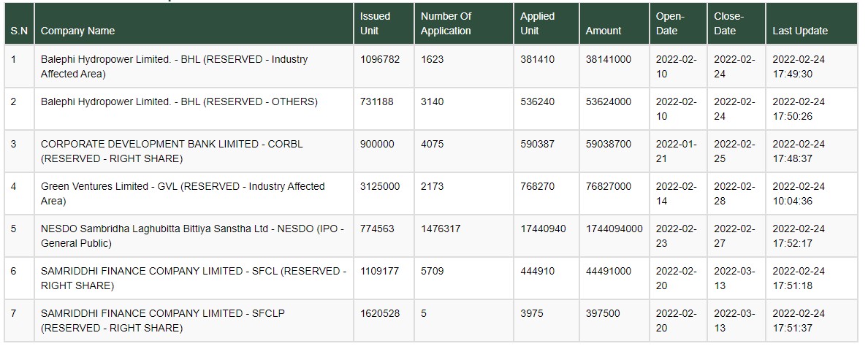This screenshot has height=349, width=868.
Task: Click Green Ventures Limited - GVL entry
Action: [x=183, y=193]
